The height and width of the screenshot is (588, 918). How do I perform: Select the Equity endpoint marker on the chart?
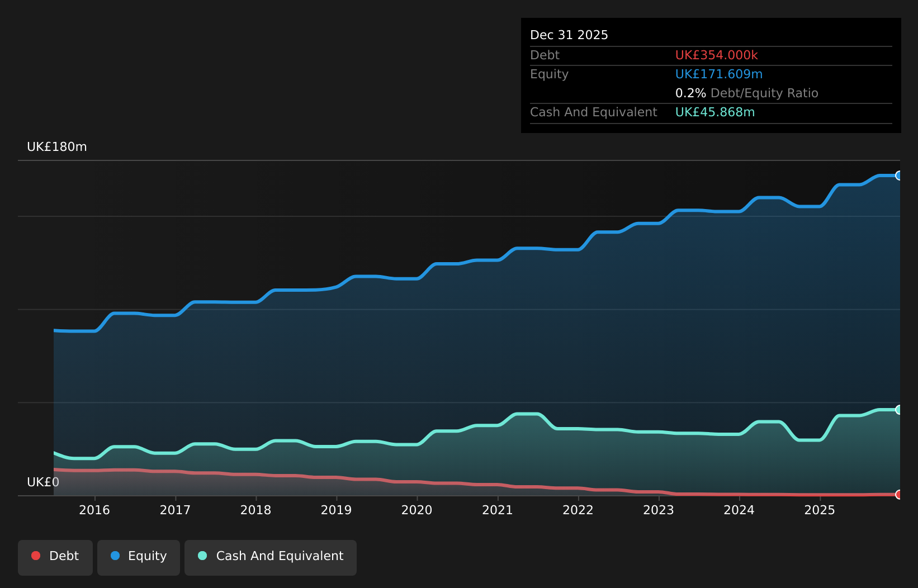[899, 176]
